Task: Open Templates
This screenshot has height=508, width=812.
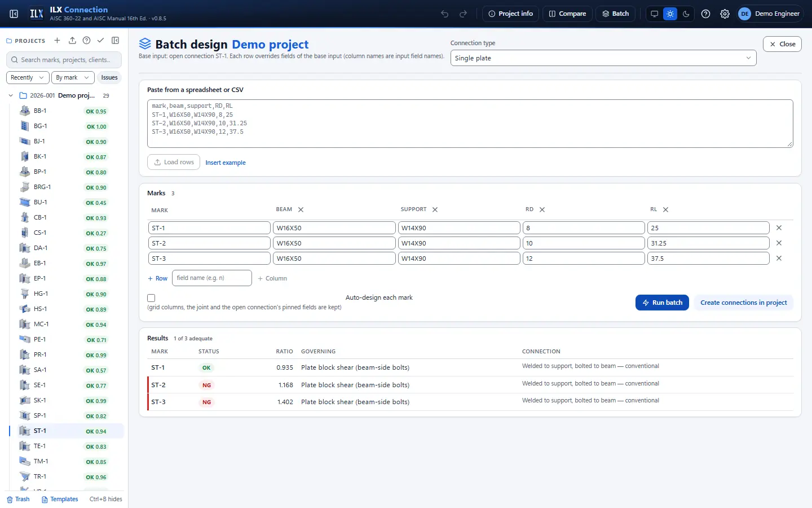Action: click(x=60, y=500)
